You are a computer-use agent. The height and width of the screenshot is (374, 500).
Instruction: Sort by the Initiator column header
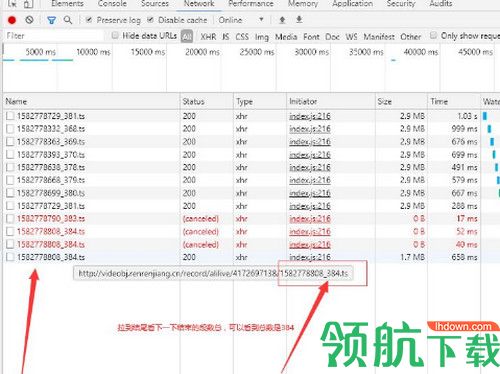point(331,101)
